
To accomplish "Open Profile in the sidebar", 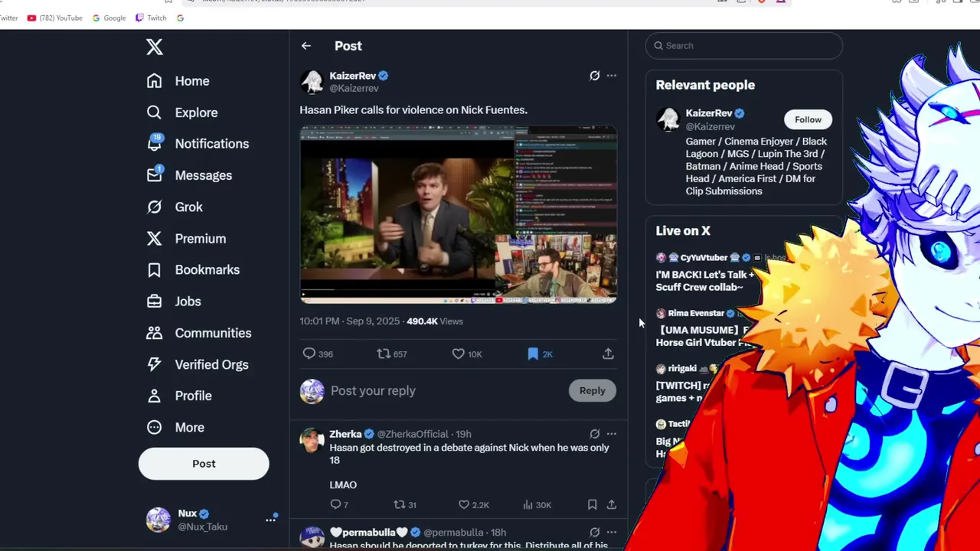I will (x=178, y=396).
